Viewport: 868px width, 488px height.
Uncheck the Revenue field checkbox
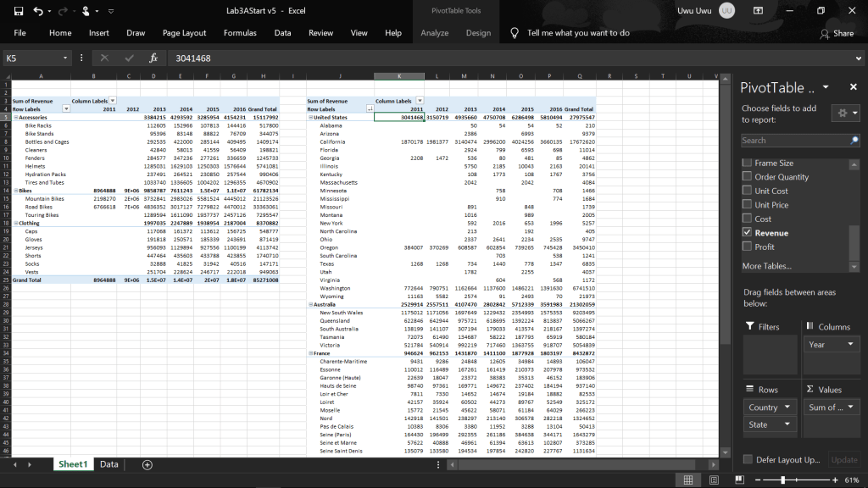747,232
